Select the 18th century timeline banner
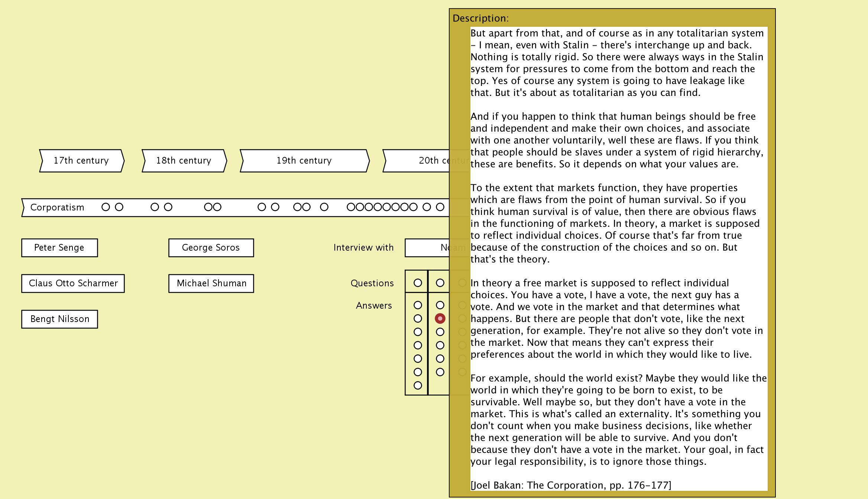The width and height of the screenshot is (868, 499). click(184, 161)
